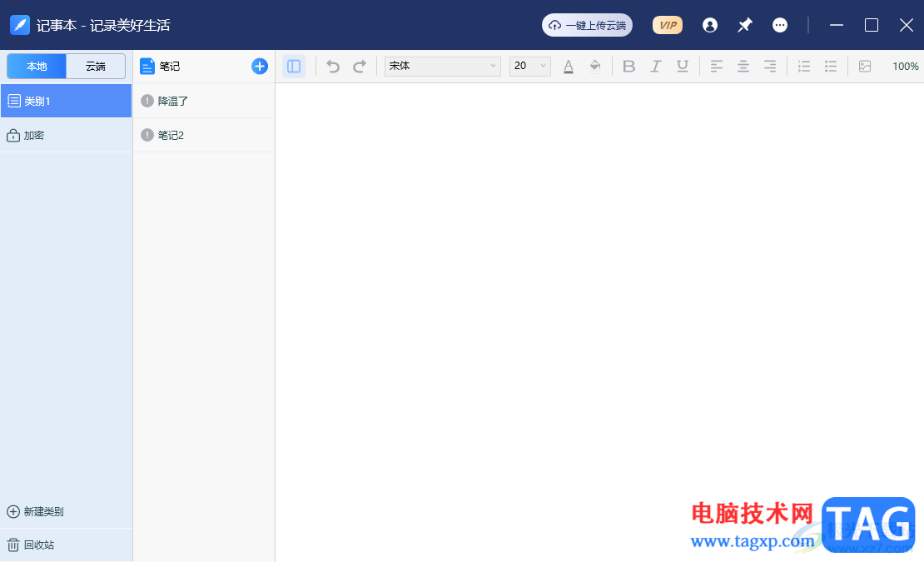
Task: Switch to the 云端 tab
Action: 96,66
